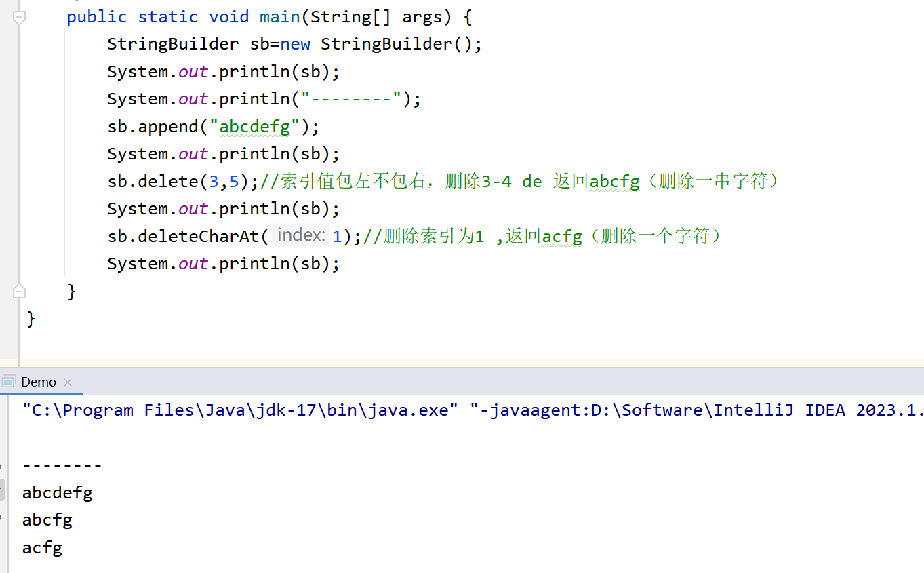Click the 'public static void' keywords
924x573 pixels.
pyautogui.click(x=158, y=17)
